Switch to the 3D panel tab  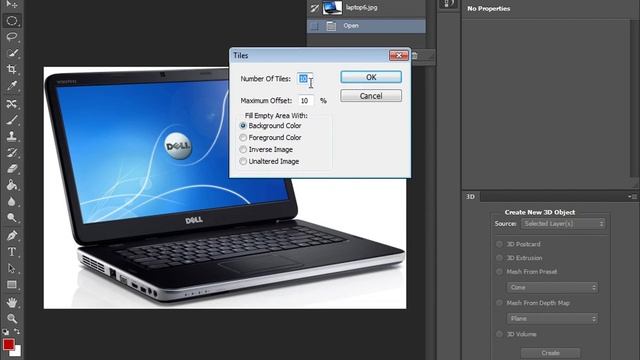tap(471, 197)
